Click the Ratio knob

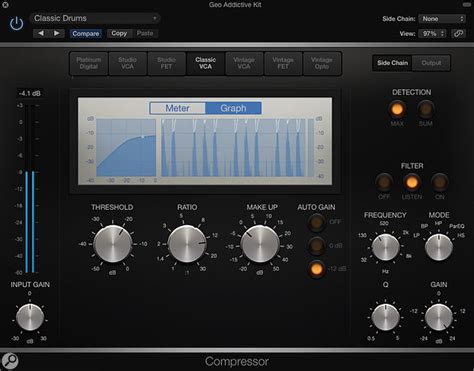pyautogui.click(x=187, y=244)
